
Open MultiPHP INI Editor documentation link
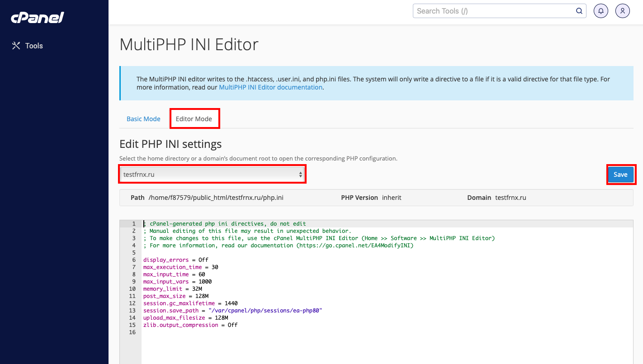click(x=270, y=87)
